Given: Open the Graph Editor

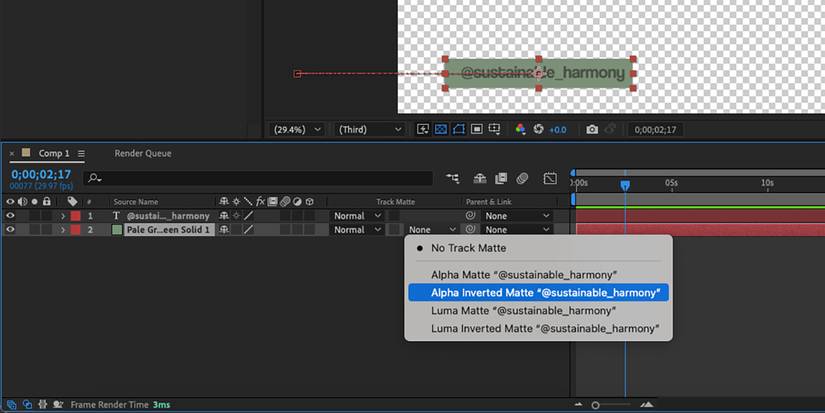Looking at the screenshot, I should click(x=550, y=178).
